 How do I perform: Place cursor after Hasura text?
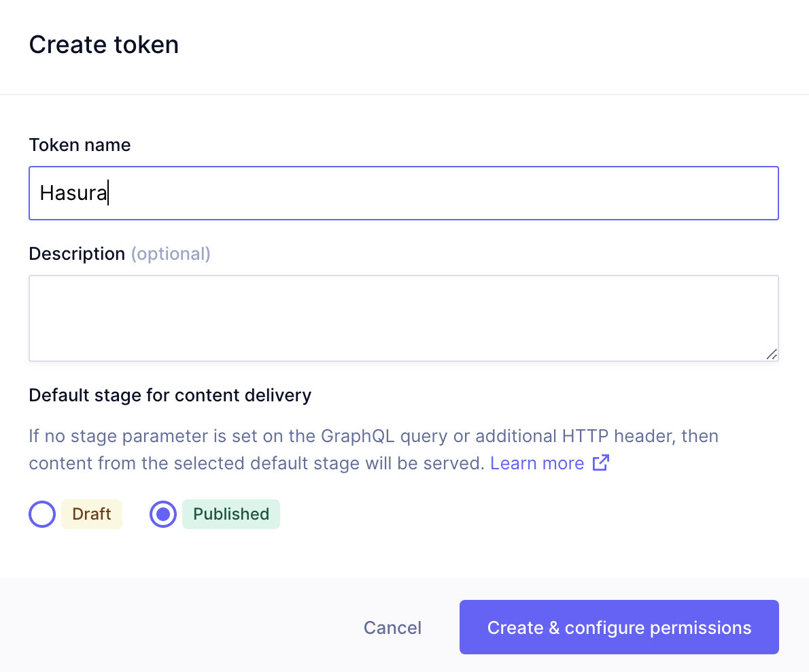tap(109, 193)
